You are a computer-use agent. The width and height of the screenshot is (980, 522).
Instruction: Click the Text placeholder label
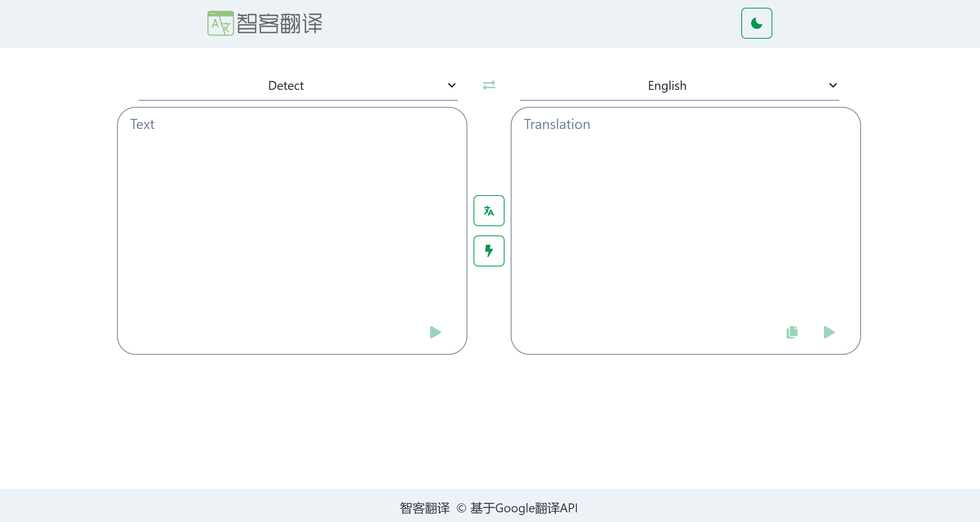pyautogui.click(x=142, y=124)
